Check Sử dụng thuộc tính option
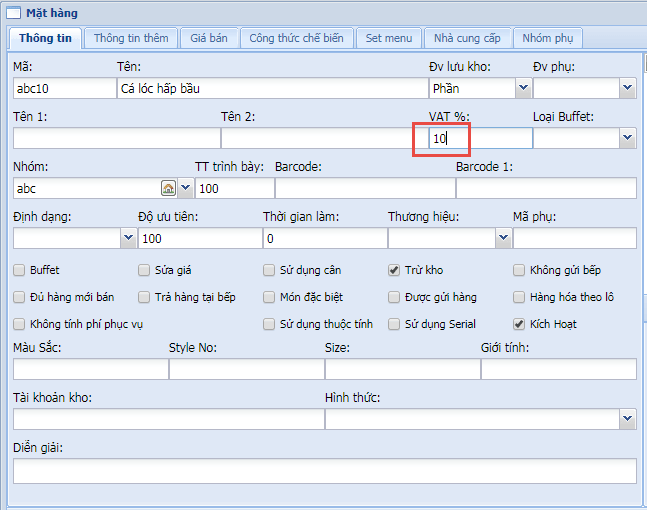This screenshot has height=510, width=647. [x=269, y=324]
